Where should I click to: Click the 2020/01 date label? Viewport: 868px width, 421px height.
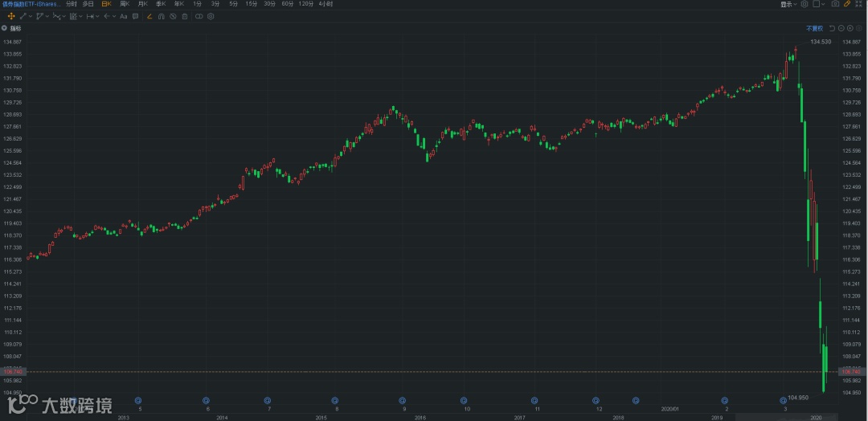point(669,410)
